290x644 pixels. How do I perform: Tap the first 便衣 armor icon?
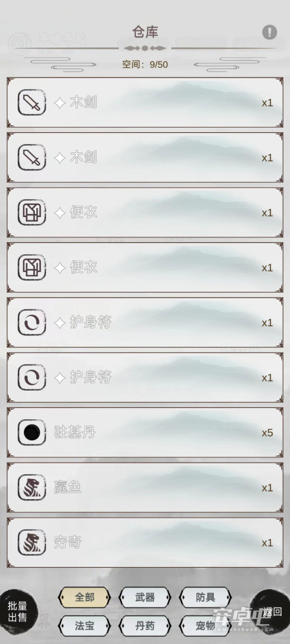click(x=32, y=212)
